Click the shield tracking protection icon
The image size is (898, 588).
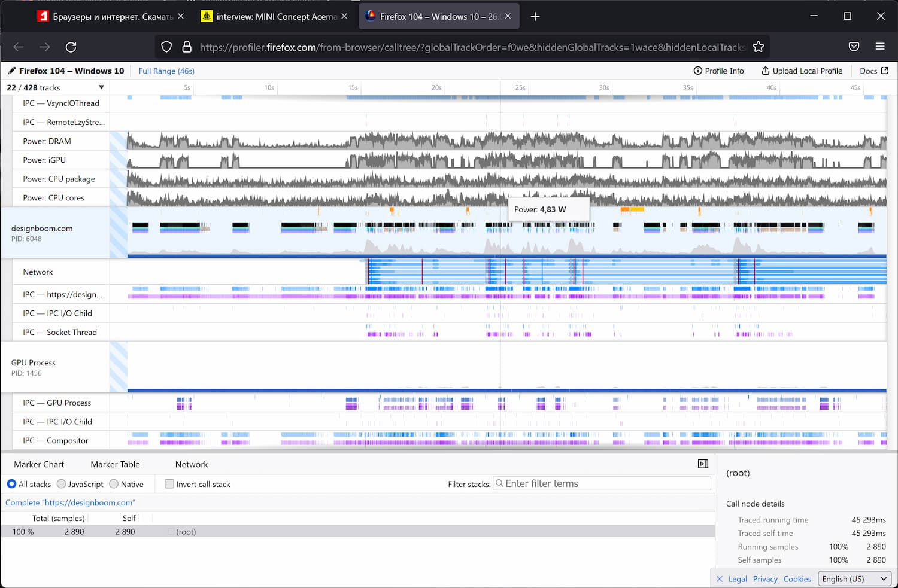click(x=167, y=47)
